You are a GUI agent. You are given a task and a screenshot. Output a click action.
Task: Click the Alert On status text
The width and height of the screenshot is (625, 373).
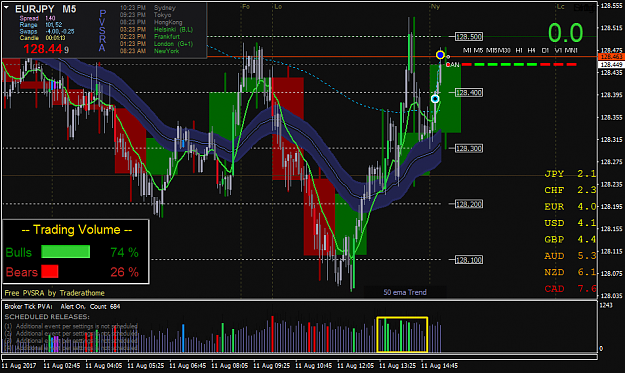pos(73,306)
